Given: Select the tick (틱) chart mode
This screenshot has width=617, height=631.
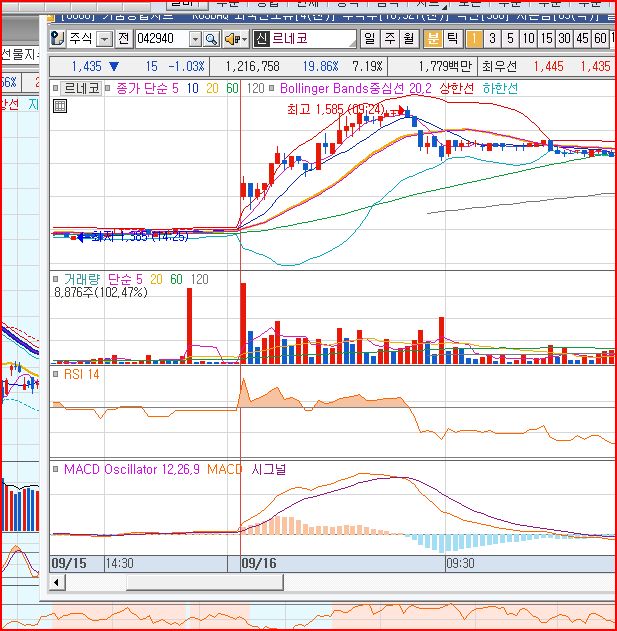Looking at the screenshot, I should [x=452, y=39].
